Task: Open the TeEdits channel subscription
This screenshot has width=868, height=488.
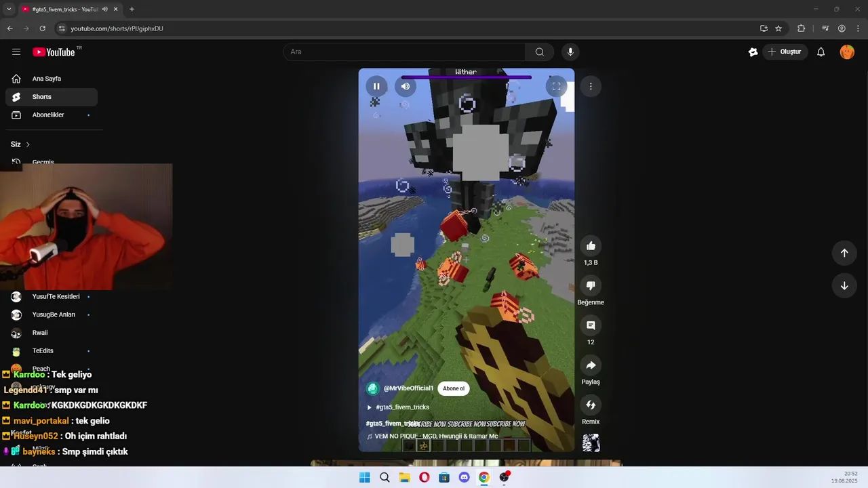Action: [52, 351]
